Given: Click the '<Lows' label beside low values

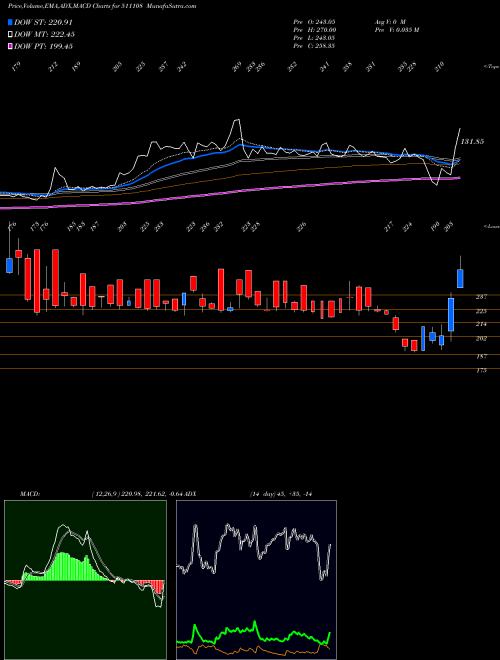Looking at the screenshot, I should 491,226.
